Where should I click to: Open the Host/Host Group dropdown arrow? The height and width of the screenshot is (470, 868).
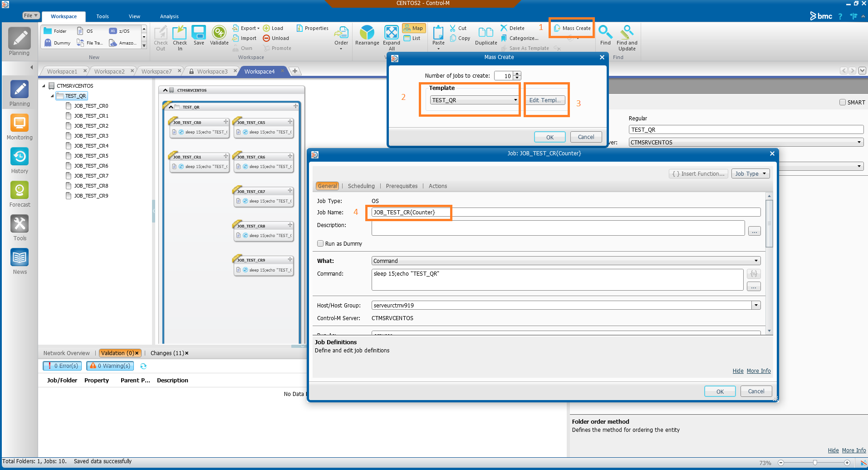pos(756,305)
